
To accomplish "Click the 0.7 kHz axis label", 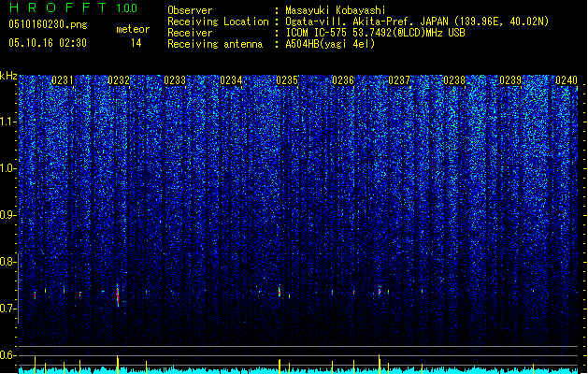I will click(x=7, y=309).
